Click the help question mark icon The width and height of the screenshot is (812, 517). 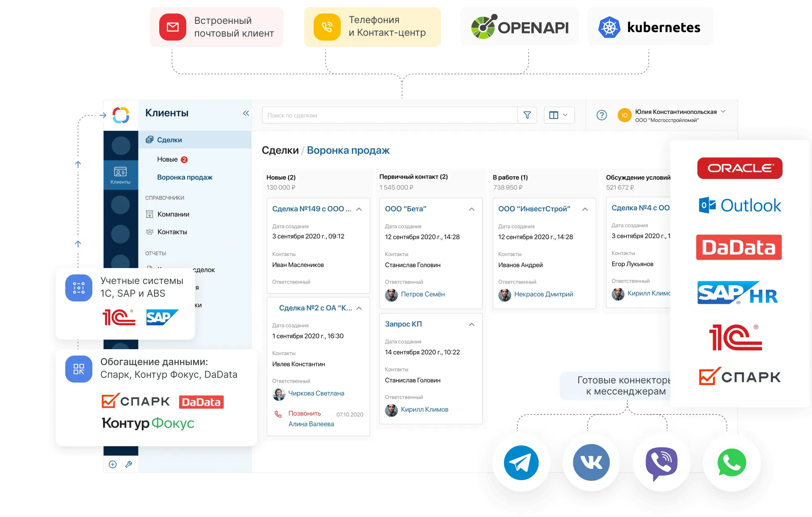tap(601, 115)
